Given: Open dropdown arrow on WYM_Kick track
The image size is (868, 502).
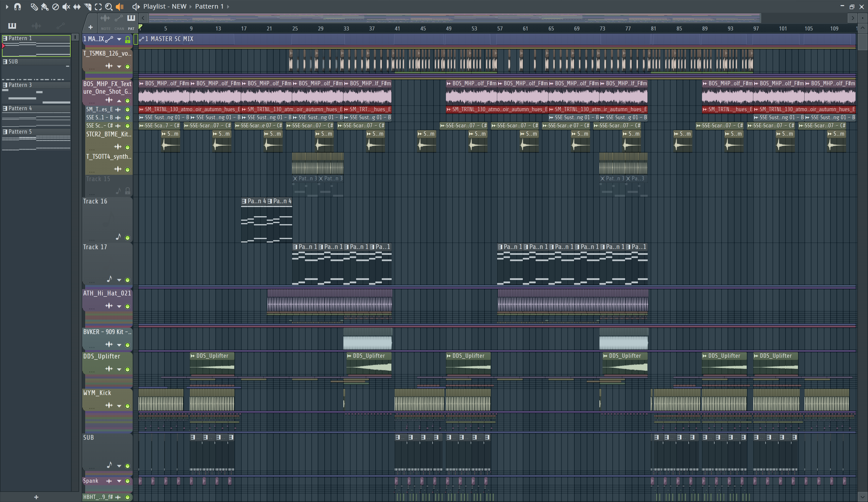Looking at the screenshot, I should [119, 406].
